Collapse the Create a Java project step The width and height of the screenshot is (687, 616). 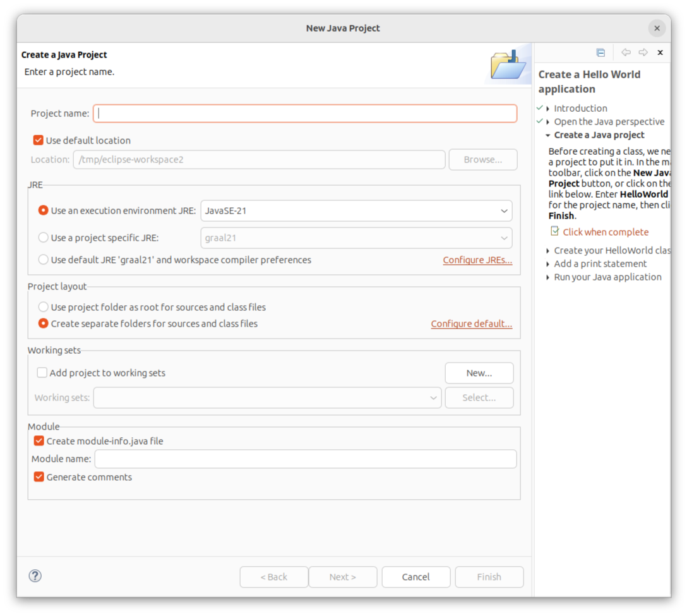[x=548, y=135]
